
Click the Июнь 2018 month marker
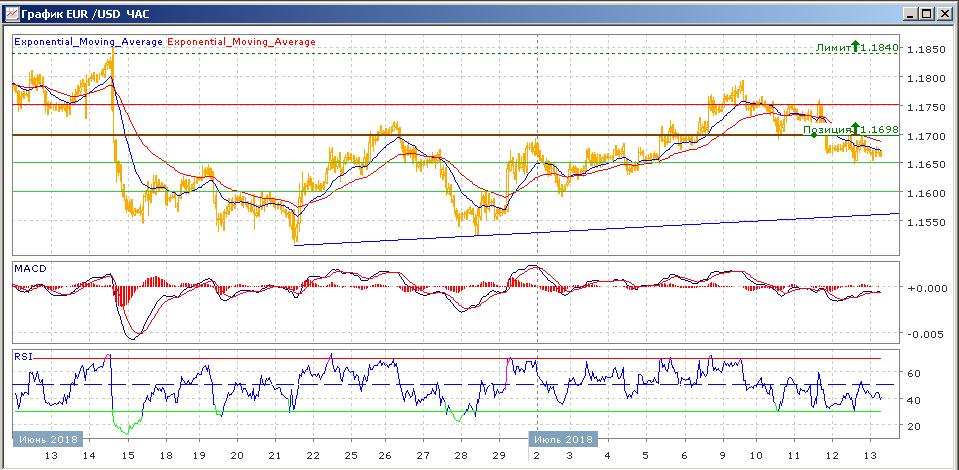(x=48, y=439)
